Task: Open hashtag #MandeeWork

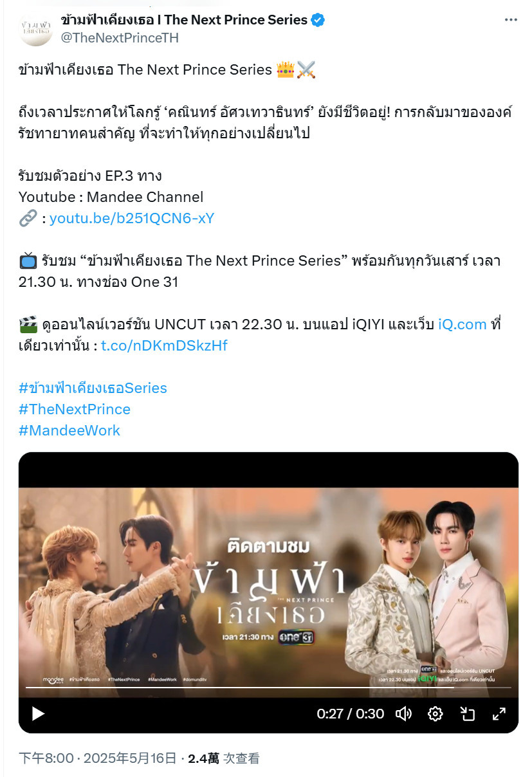Action: pyautogui.click(x=69, y=430)
